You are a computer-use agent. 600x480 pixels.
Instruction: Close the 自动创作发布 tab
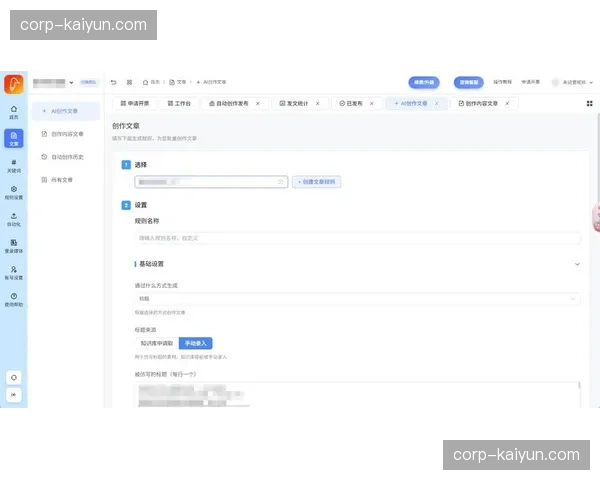(x=258, y=103)
